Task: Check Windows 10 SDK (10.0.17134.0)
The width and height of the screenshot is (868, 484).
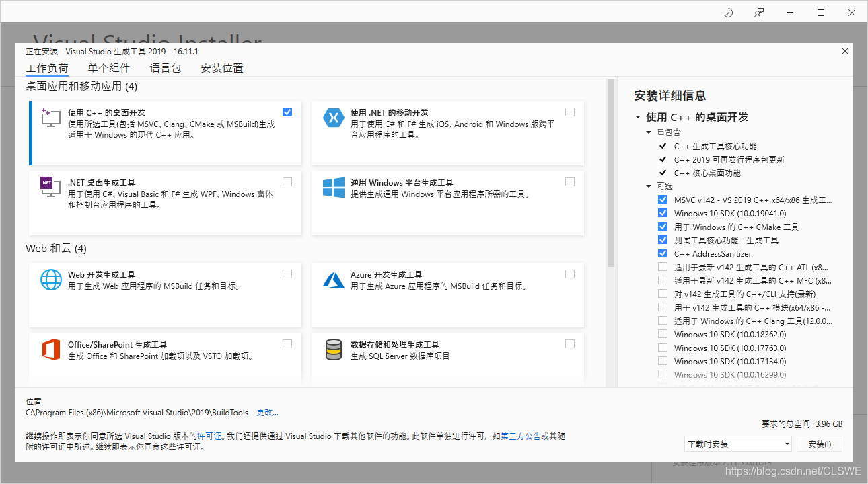Action: pyautogui.click(x=663, y=361)
